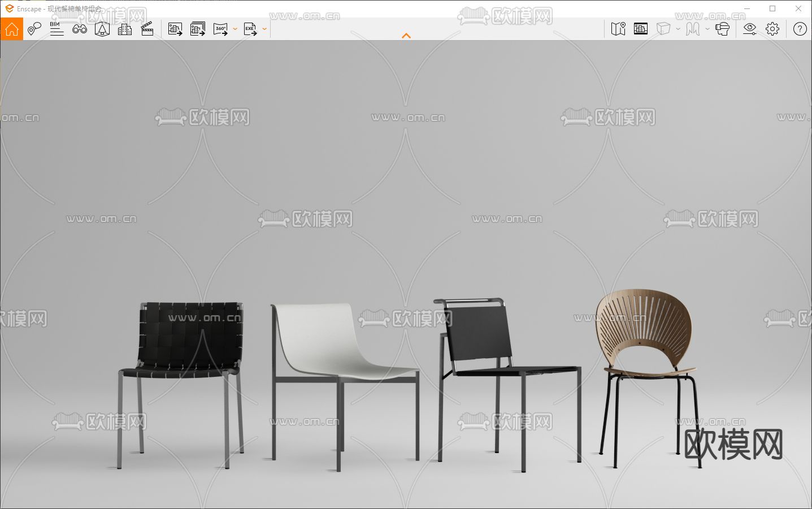Click the black woven strap chair

point(181,384)
